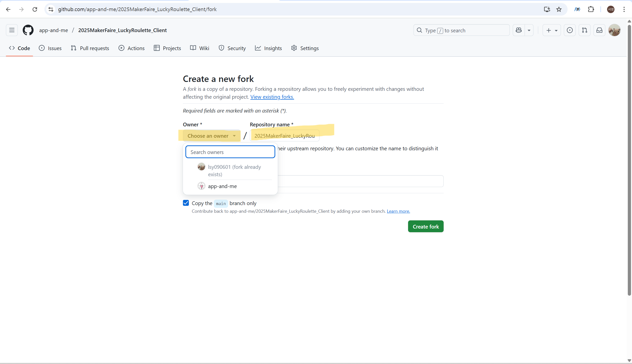The width and height of the screenshot is (632, 364).
Task: Bookmark this page with star icon
Action: [559, 9]
